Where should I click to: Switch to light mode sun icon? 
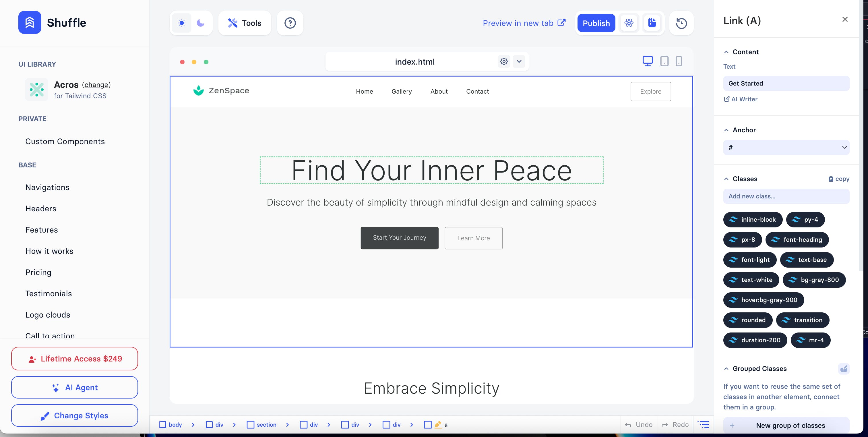182,23
